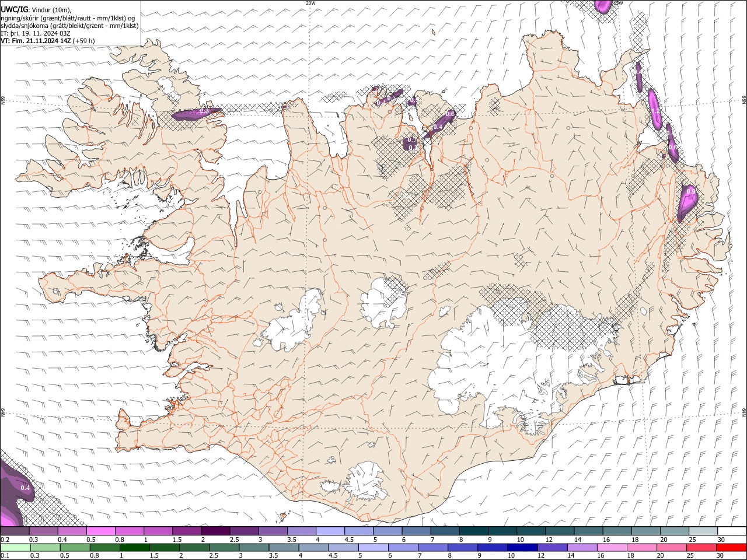Pick the darkest purple swatch labeled 2 in the upper legend
747x560 pixels.
pos(215,531)
